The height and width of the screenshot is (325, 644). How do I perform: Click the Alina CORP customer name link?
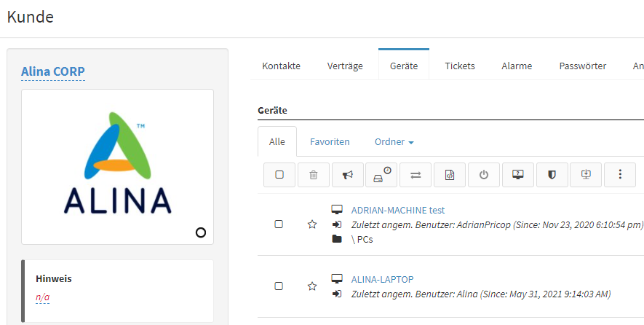[53, 71]
